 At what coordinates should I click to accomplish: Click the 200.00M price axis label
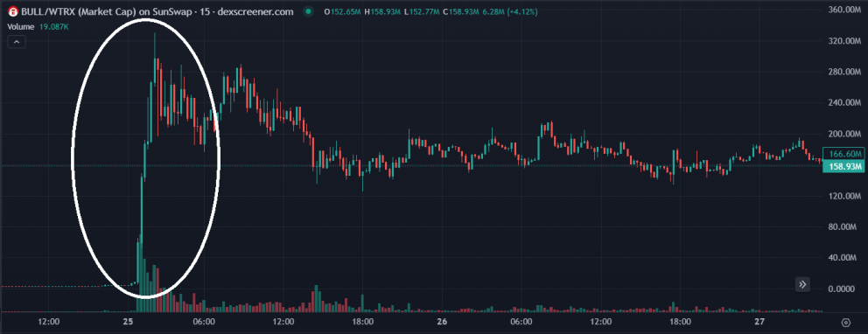[x=843, y=134]
